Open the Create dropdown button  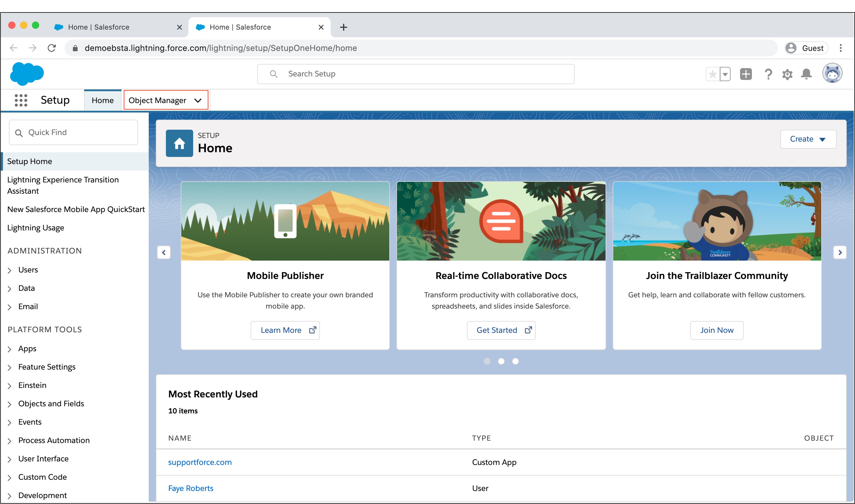tap(808, 139)
